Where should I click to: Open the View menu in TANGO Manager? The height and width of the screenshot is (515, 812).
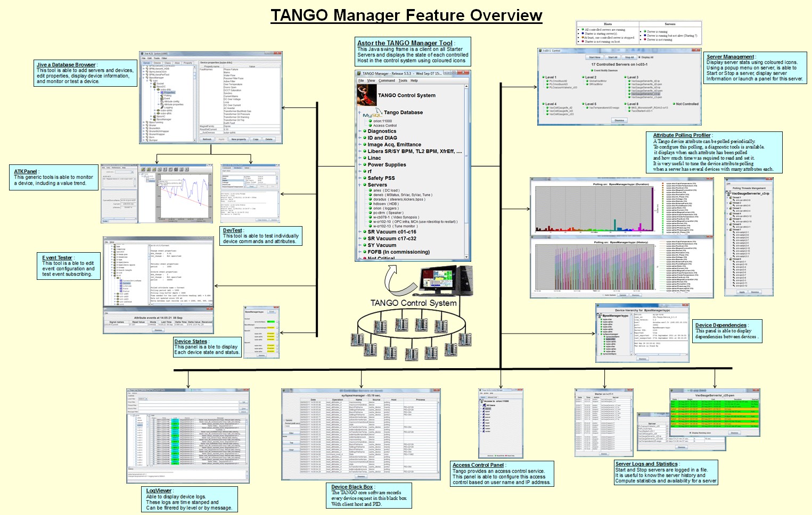371,81
